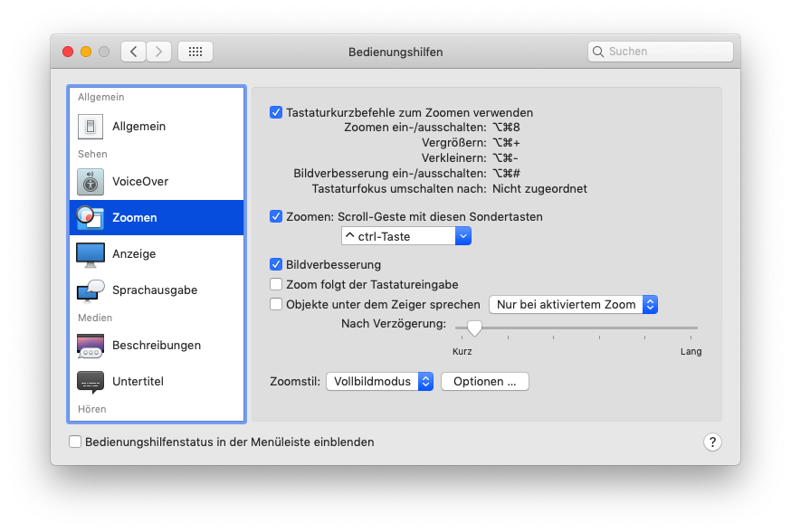Tick Bedienungshilfenstatus in der Menüleiste einblenden

75,442
